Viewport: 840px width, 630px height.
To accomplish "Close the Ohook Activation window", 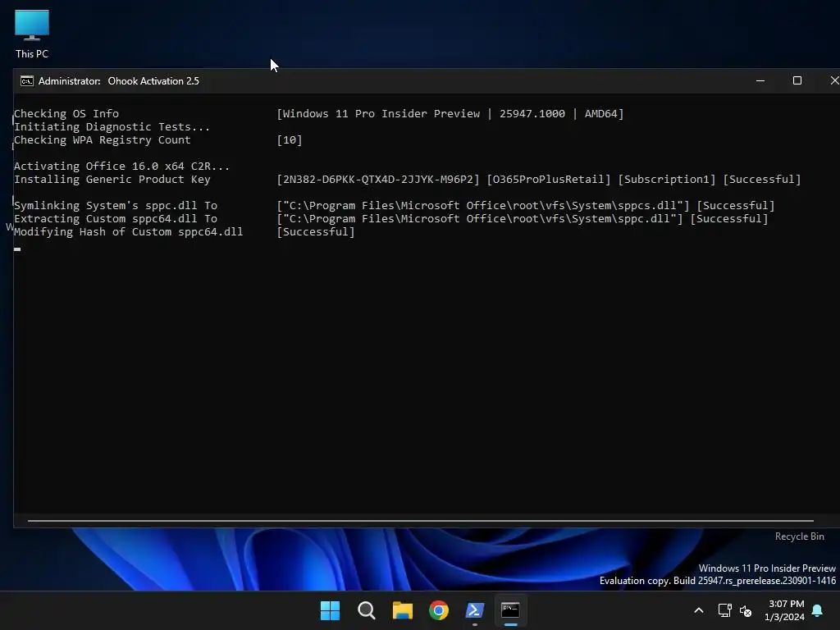I will click(x=834, y=81).
